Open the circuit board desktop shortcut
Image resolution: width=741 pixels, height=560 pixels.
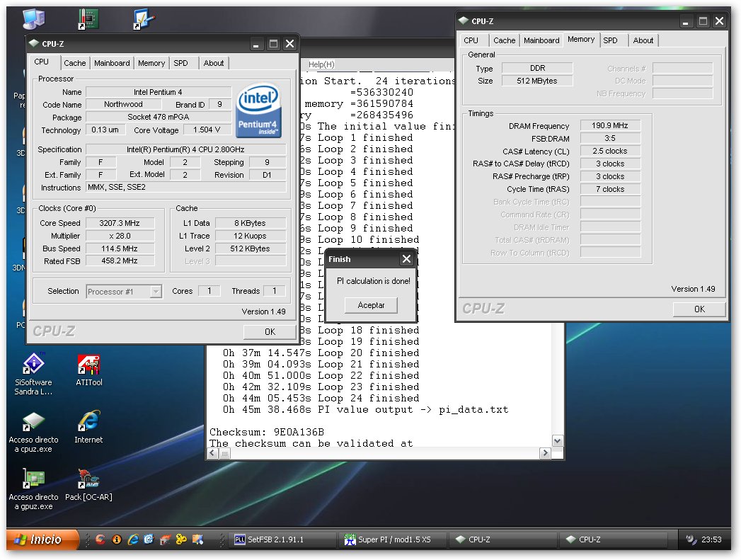coord(88,19)
